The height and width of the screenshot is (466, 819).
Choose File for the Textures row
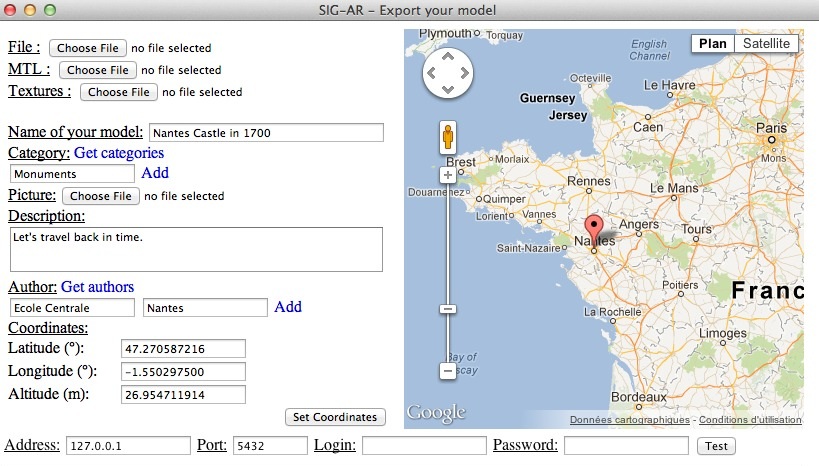coord(119,92)
